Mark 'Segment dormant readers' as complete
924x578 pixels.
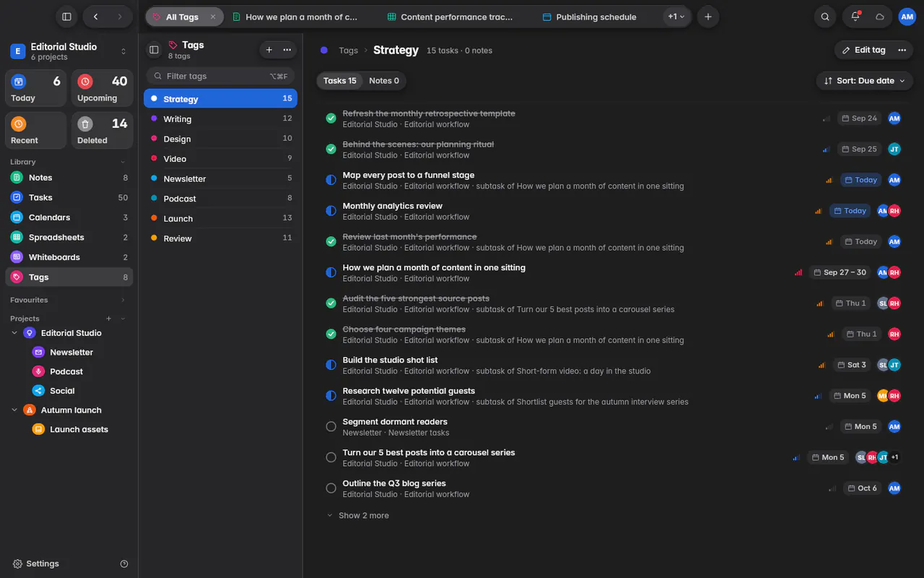pyautogui.click(x=331, y=427)
